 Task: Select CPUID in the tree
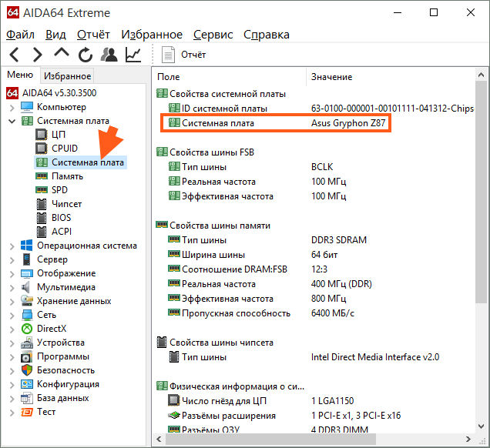click(64, 149)
